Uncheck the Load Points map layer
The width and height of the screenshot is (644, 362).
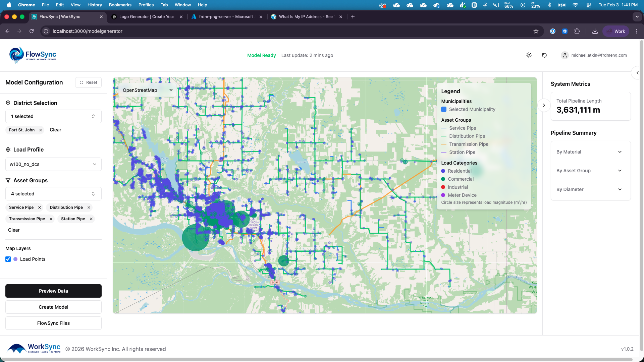pyautogui.click(x=8, y=259)
